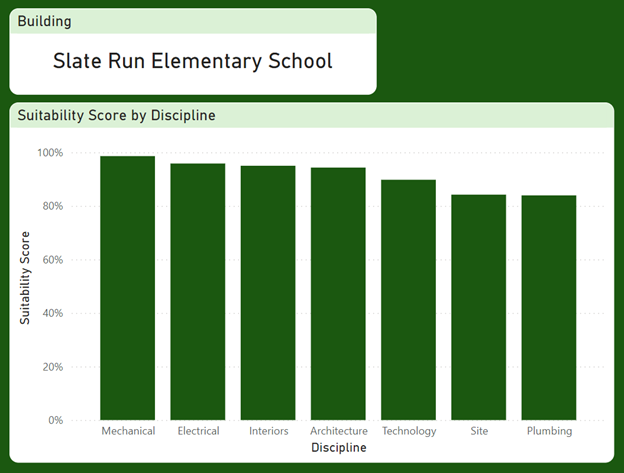The image size is (624, 473).
Task: Click the Electrical axis label
Action: (198, 431)
